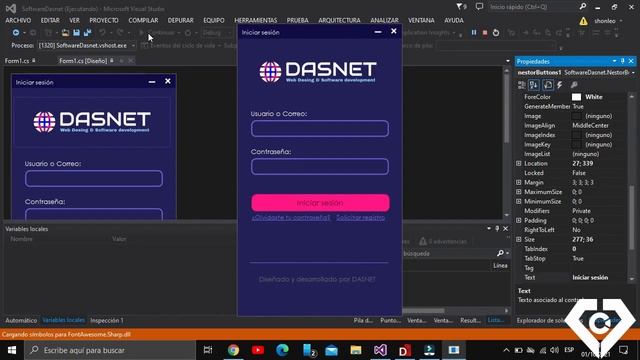Open the nestorButtons1 object selector dropdown
Image resolution: width=640 pixels, height=360 pixels.
(x=633, y=73)
